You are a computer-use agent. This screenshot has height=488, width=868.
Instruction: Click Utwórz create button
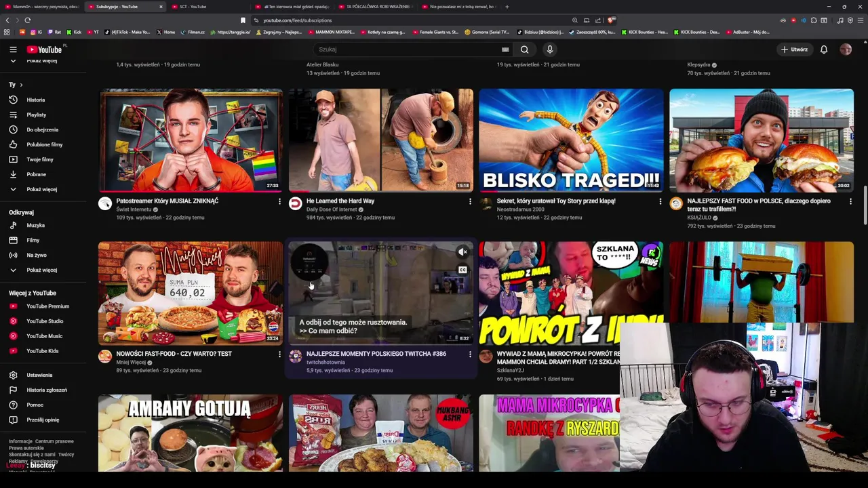click(794, 49)
